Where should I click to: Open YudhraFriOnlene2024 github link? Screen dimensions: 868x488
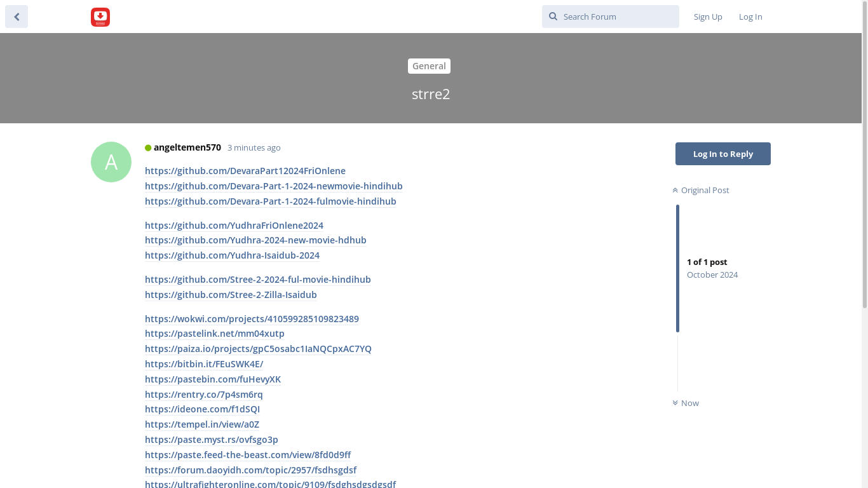(234, 226)
